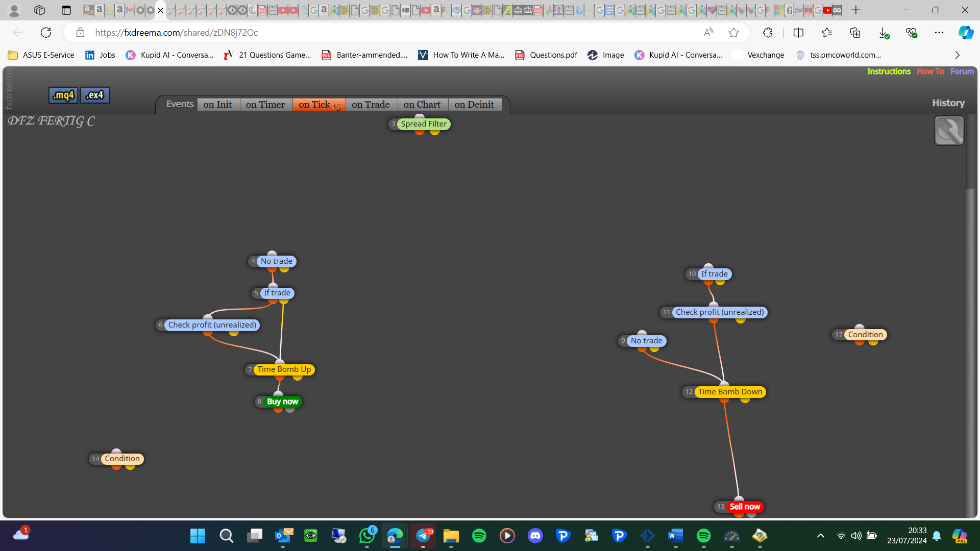Open the Instructions link
Image resolution: width=980 pixels, height=551 pixels.
point(889,71)
